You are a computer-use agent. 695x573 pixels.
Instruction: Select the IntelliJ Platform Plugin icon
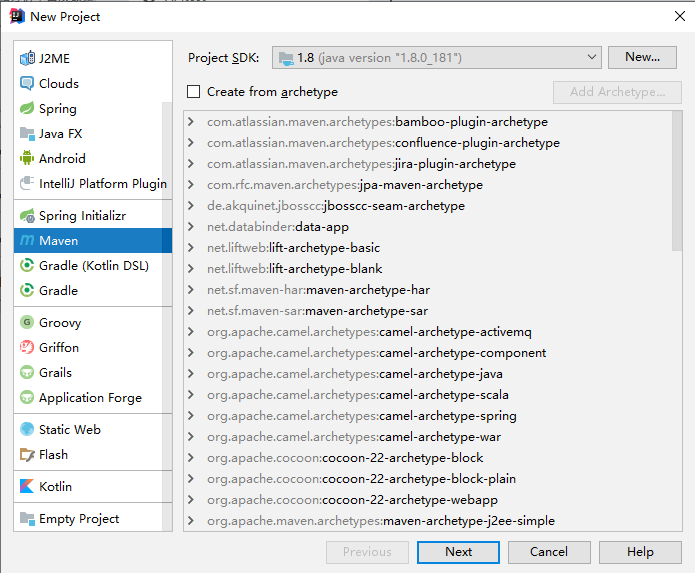click(27, 183)
